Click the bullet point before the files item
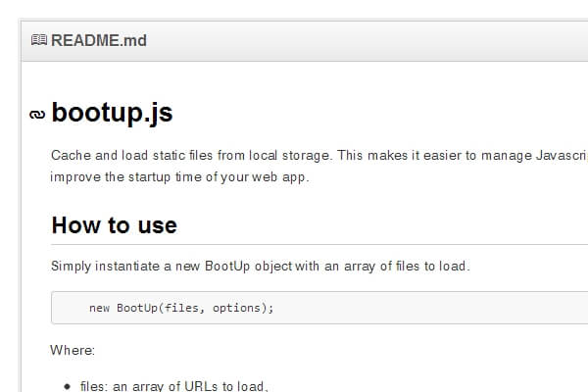 (x=67, y=386)
